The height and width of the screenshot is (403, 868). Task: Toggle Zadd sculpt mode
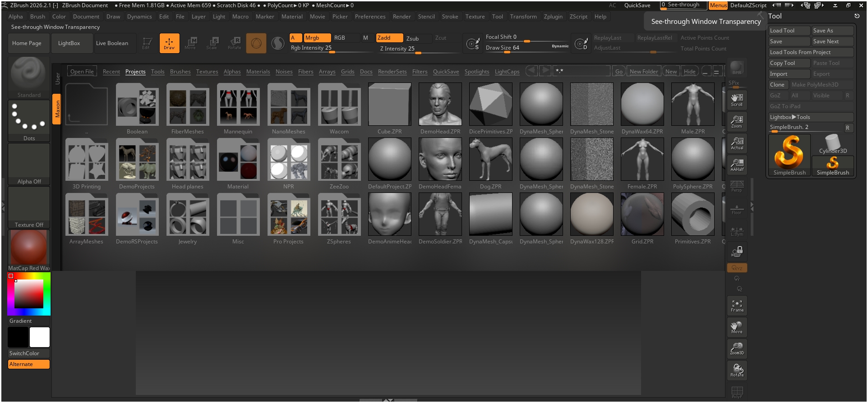click(x=389, y=38)
